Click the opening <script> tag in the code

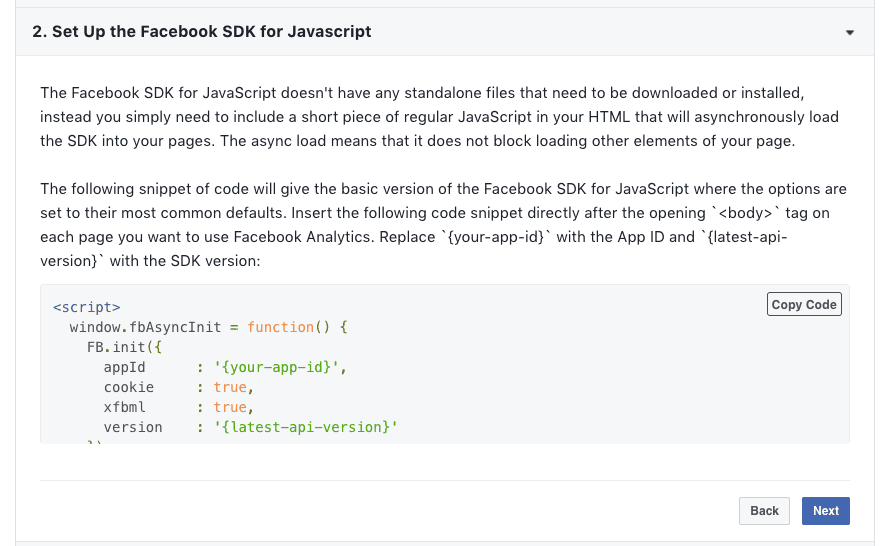(x=87, y=307)
